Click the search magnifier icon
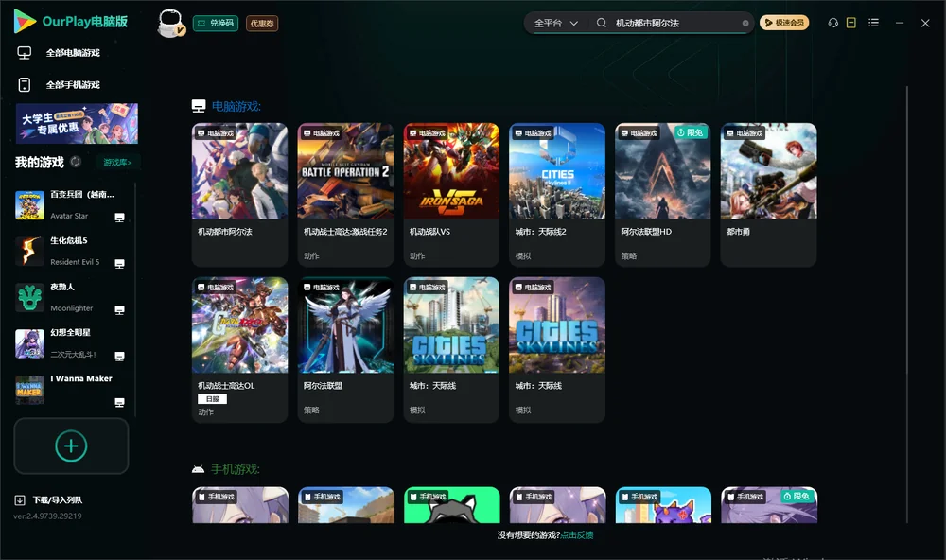This screenshot has width=946, height=560. pos(602,23)
